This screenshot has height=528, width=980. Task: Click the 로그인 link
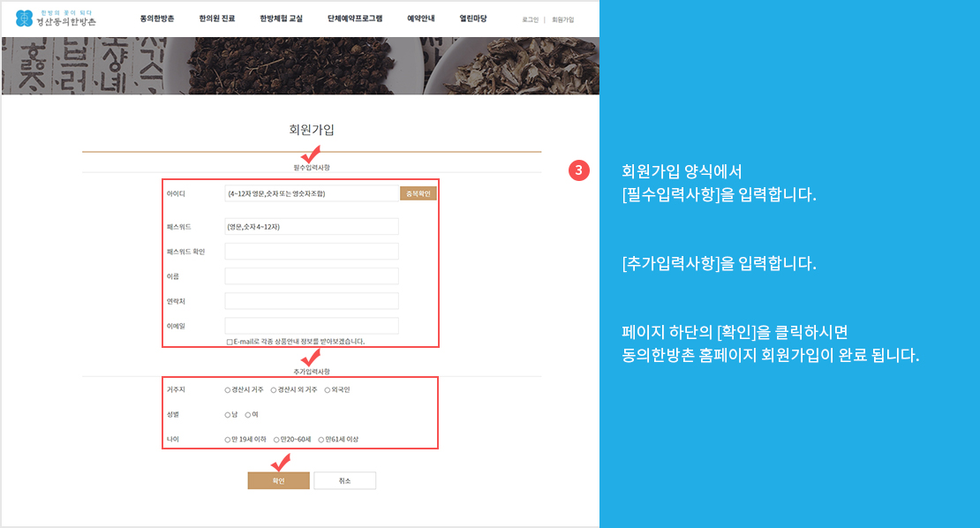click(530, 20)
